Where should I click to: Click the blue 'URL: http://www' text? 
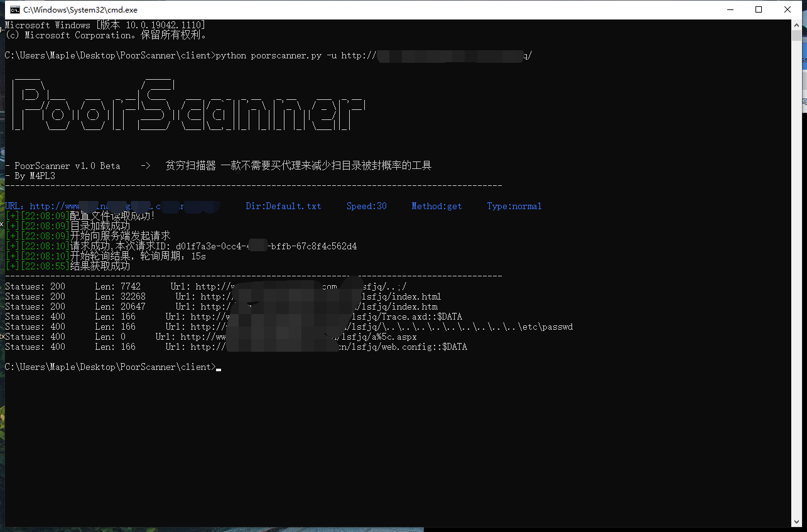point(42,206)
